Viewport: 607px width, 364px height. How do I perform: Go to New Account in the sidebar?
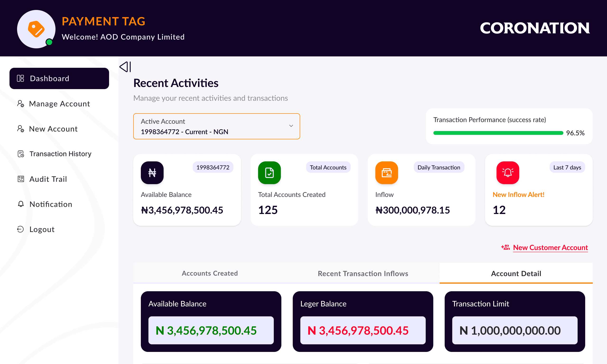pyautogui.click(x=53, y=129)
